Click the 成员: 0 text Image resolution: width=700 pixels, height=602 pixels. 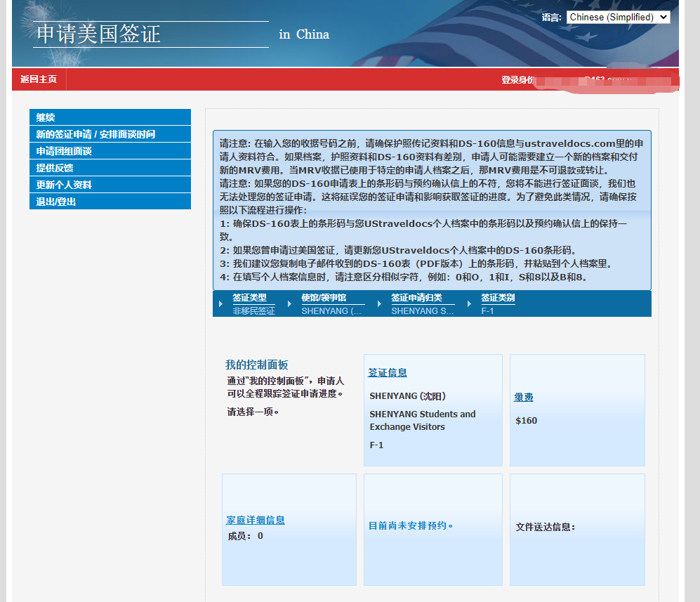pos(245,536)
